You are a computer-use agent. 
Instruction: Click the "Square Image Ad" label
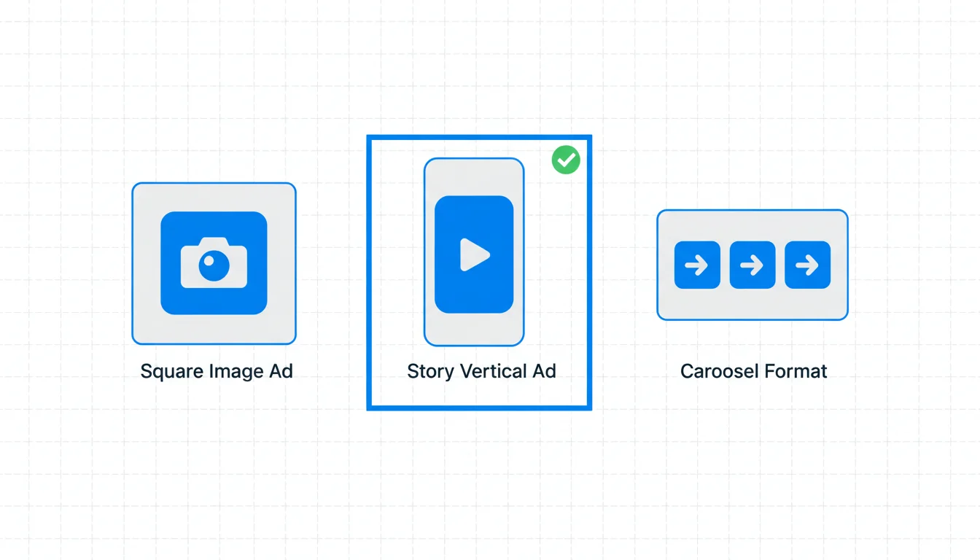(x=217, y=371)
